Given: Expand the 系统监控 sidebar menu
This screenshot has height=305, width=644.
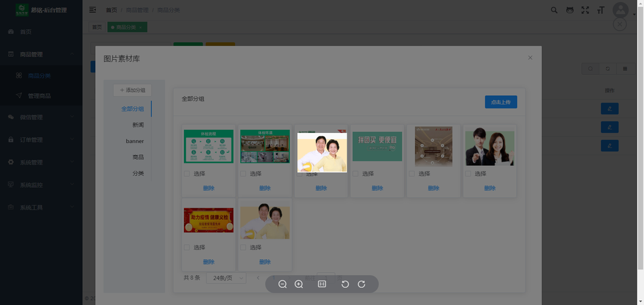Looking at the screenshot, I should 41,185.
